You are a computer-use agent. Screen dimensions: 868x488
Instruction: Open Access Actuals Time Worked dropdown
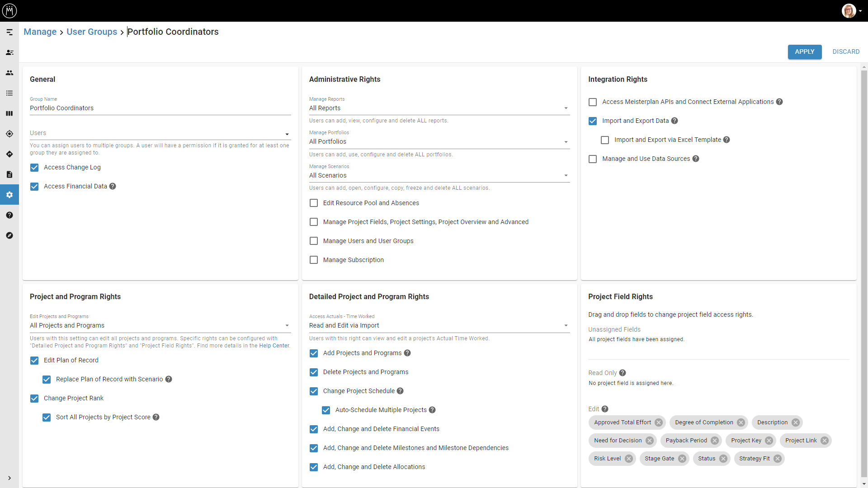coord(439,325)
